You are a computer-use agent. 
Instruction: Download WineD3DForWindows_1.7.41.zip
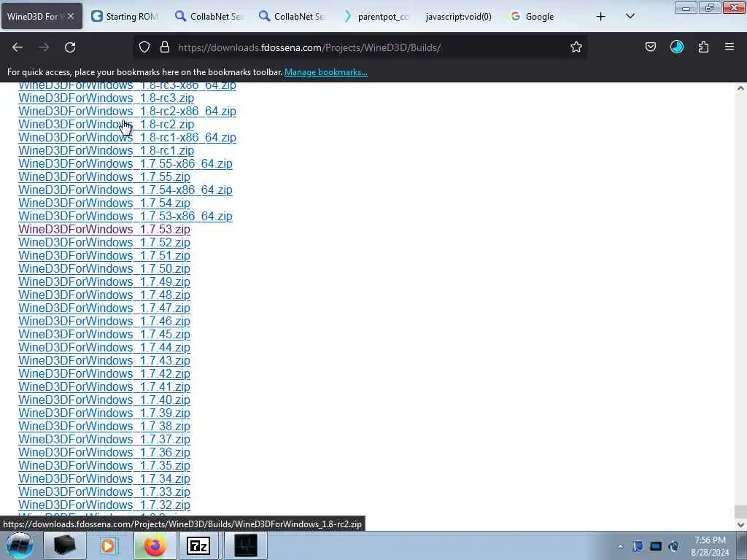click(104, 386)
